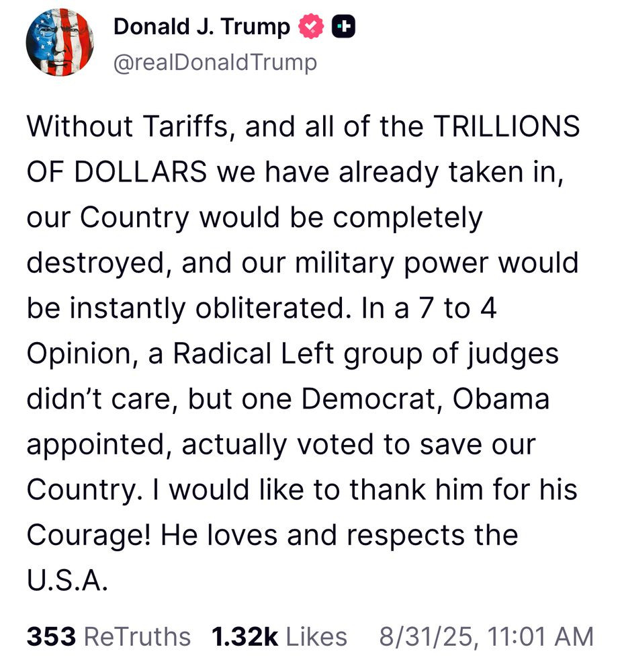Image resolution: width=620 pixels, height=672 pixels.
Task: Click the 353 retruth count number
Action: tap(52, 636)
